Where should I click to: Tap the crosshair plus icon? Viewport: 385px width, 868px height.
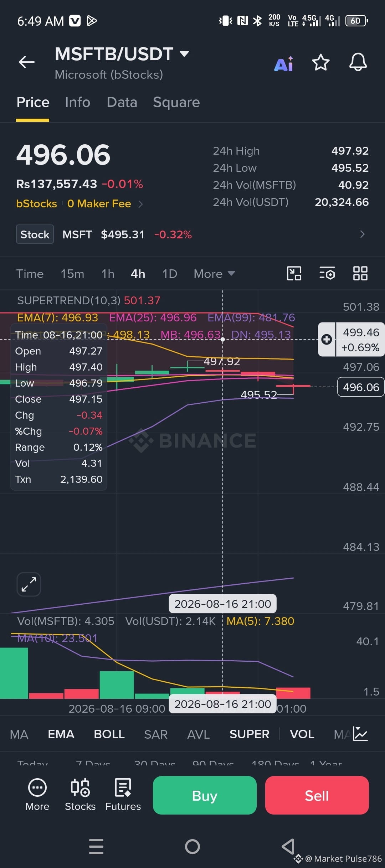click(327, 339)
